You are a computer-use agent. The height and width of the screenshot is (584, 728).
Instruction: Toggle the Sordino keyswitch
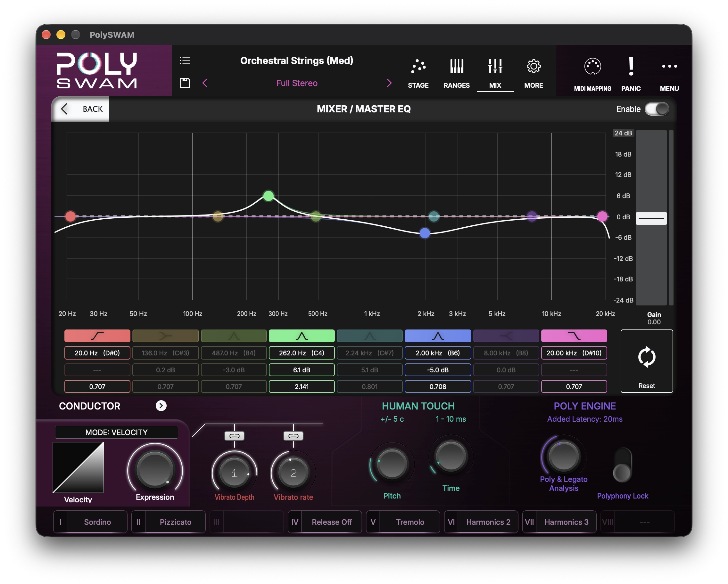tap(90, 522)
